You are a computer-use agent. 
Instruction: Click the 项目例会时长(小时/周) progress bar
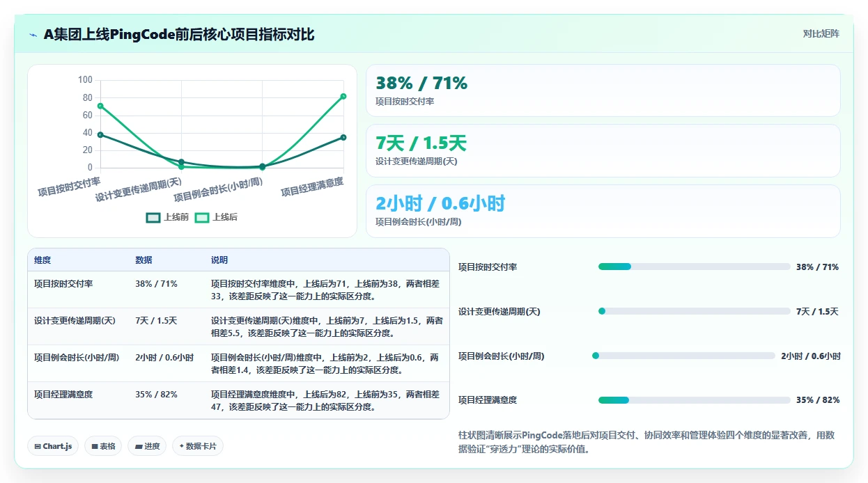(683, 356)
